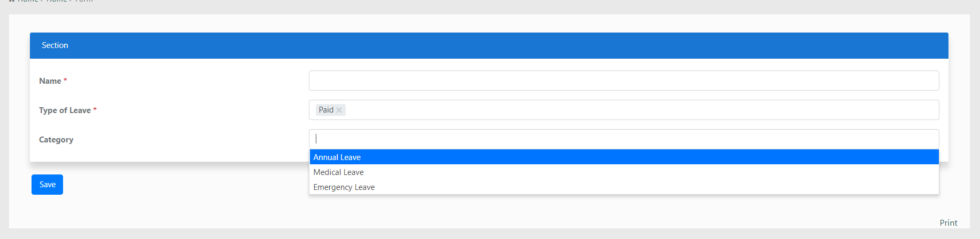
Task: Open the Type of Leave multi-select box
Action: pos(641,110)
